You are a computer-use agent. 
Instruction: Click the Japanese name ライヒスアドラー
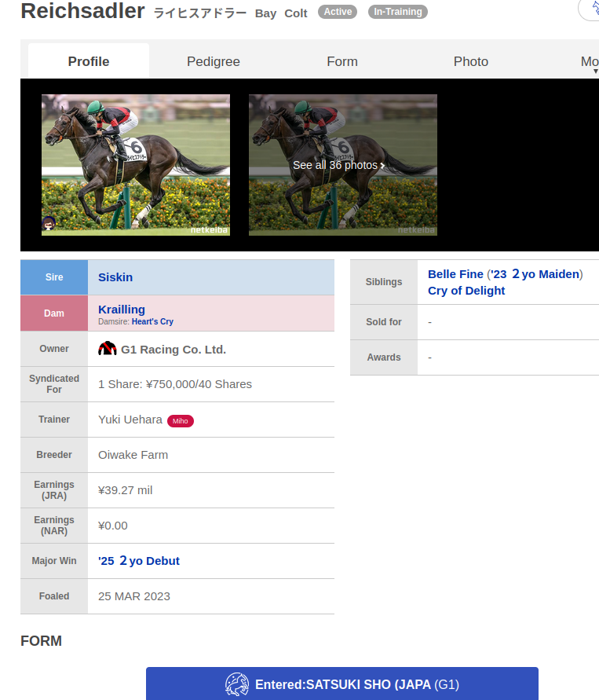pyautogui.click(x=200, y=13)
